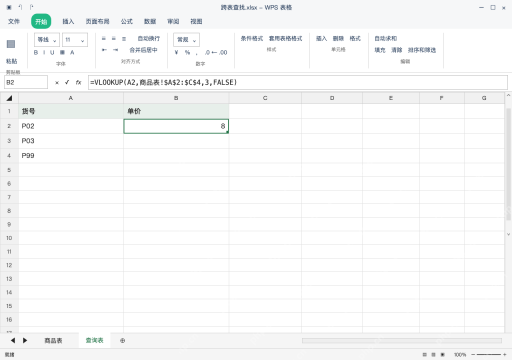The height and width of the screenshot is (360, 512).
Task: Open the number format dropdown 常规
Action: coord(186,40)
